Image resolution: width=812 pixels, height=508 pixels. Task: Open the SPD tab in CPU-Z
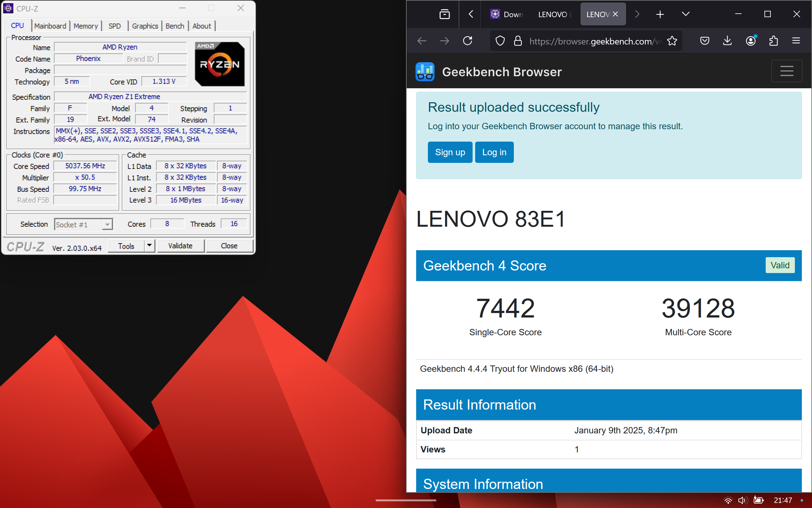click(115, 26)
